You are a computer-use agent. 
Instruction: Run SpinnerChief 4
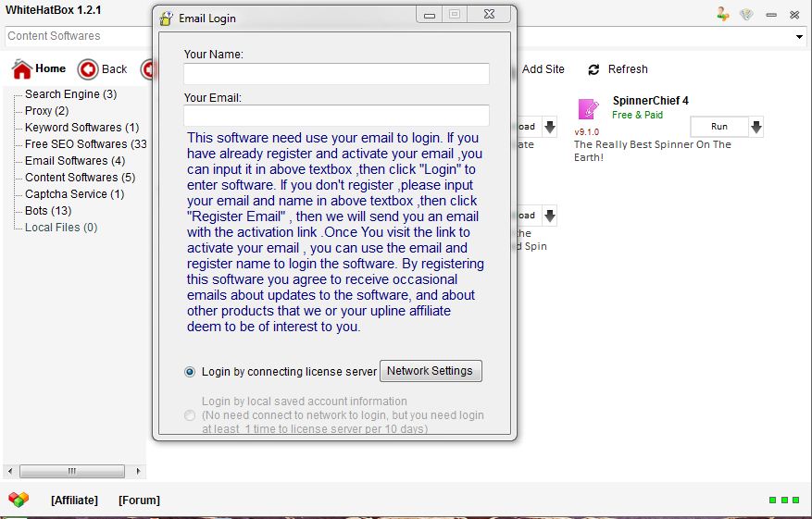[x=718, y=127]
